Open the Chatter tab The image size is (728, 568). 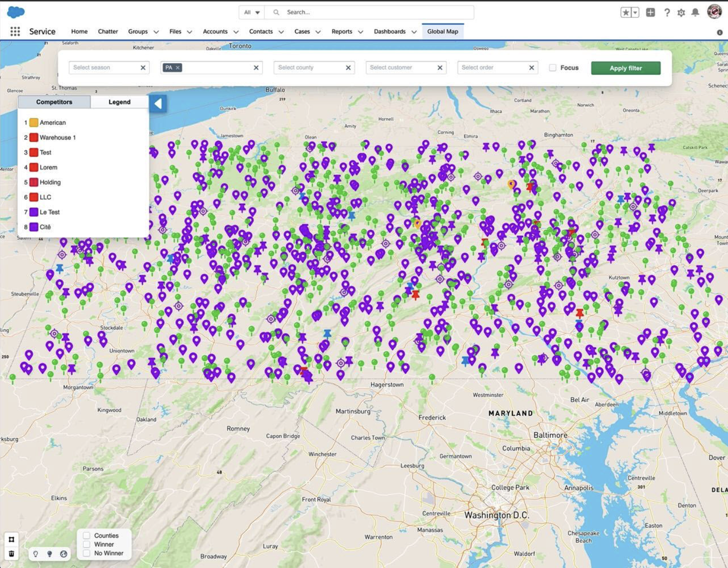[x=108, y=31]
